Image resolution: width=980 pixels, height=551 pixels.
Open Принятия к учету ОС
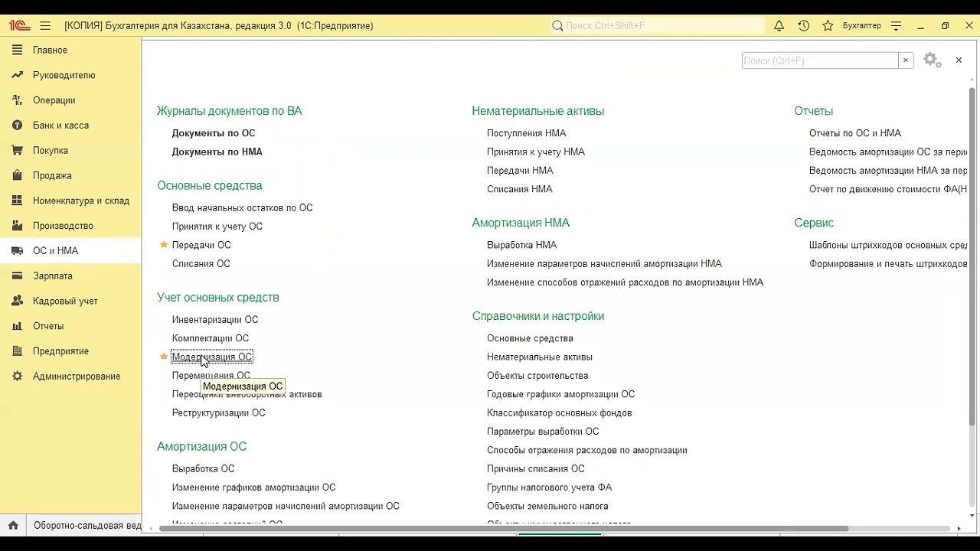click(217, 227)
